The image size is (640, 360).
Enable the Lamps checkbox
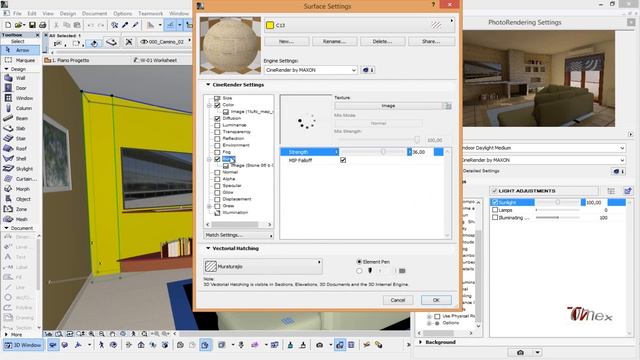495,210
